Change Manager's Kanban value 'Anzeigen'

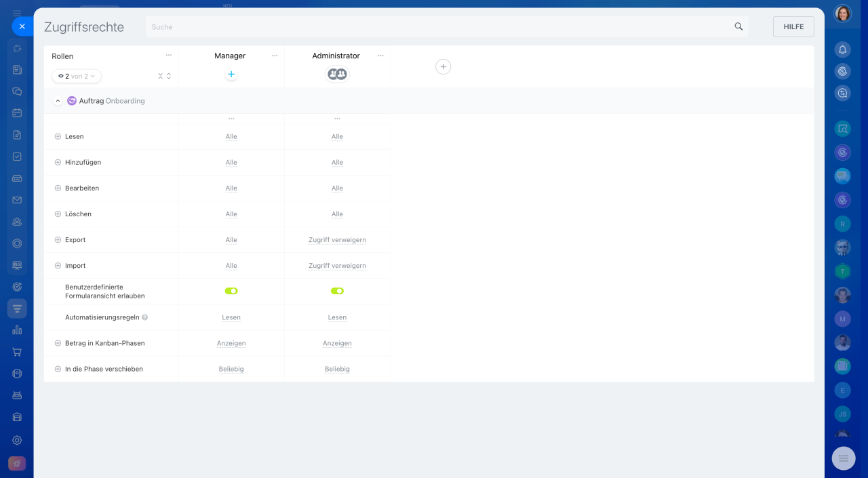click(x=231, y=343)
